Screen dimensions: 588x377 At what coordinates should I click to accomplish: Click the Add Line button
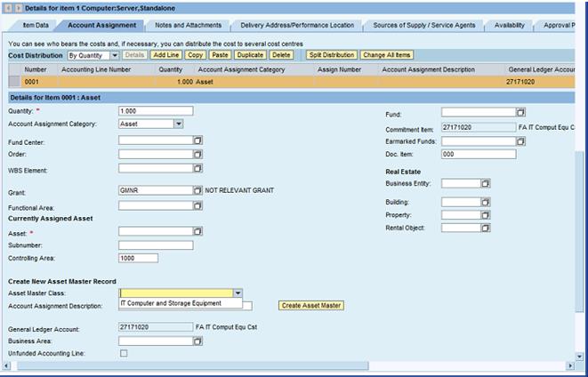point(166,55)
